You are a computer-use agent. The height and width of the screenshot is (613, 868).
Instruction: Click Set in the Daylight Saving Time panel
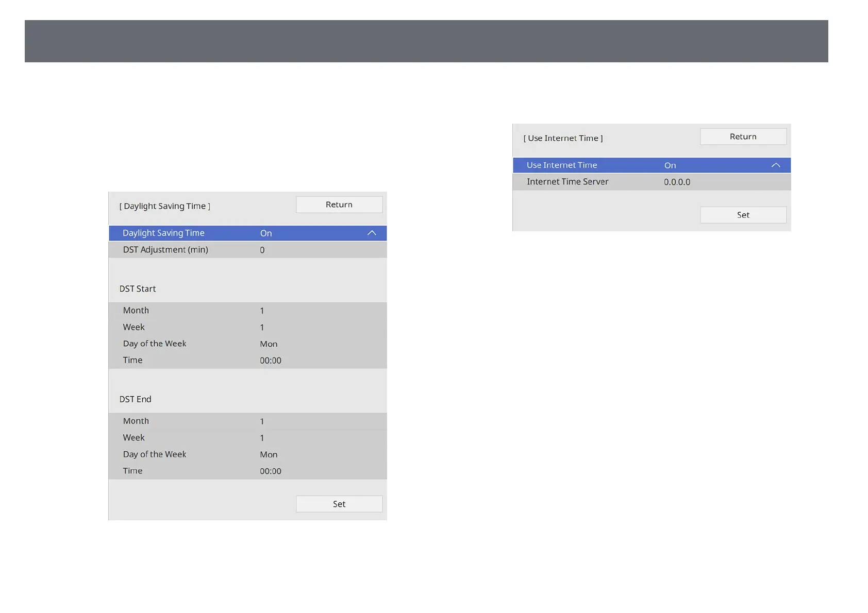(339, 504)
